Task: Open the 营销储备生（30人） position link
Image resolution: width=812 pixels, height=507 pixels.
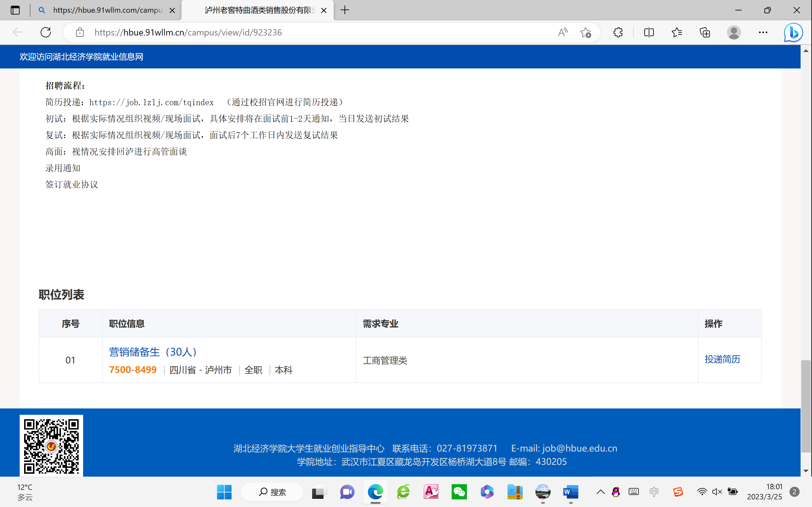Action: tap(153, 351)
